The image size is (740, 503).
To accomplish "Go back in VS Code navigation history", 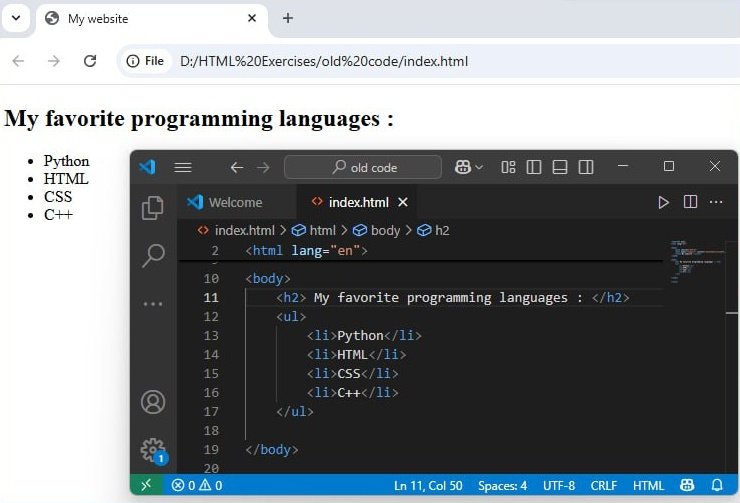I will (237, 168).
